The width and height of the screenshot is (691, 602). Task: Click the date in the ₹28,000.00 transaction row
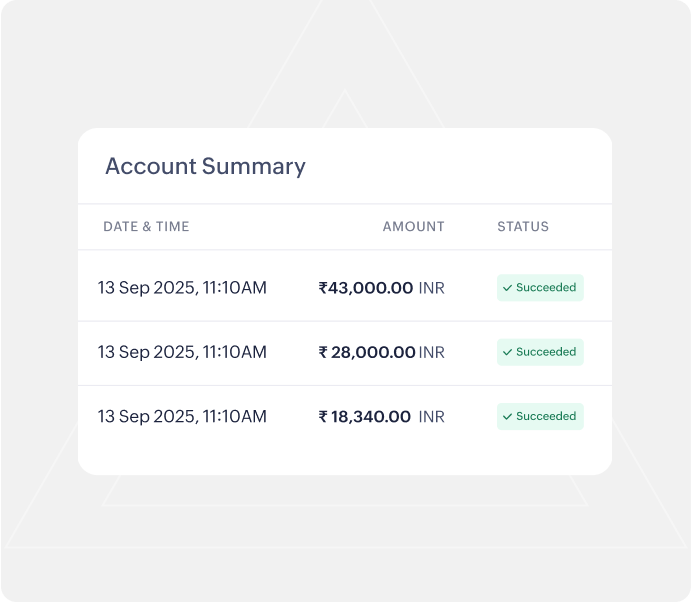click(x=182, y=352)
